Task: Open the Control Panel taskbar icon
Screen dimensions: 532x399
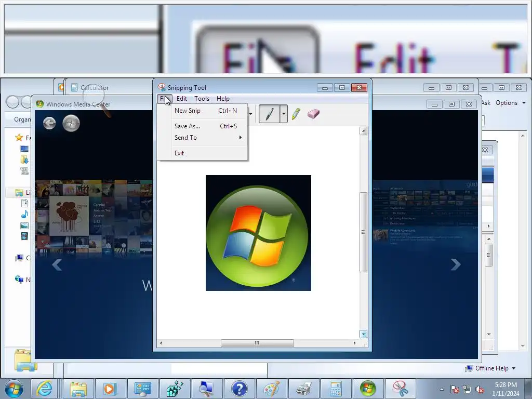Action: (142, 389)
